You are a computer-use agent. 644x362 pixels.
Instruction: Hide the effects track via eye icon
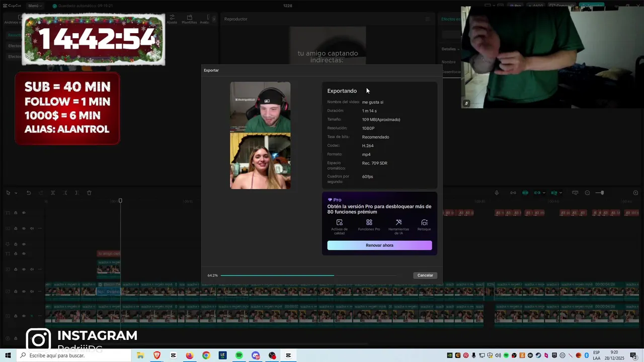24,244
